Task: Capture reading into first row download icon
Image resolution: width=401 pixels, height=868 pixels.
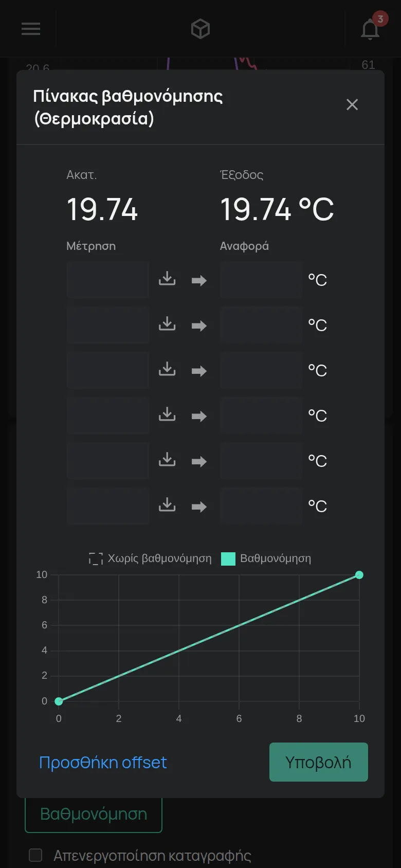Action: [x=167, y=279]
